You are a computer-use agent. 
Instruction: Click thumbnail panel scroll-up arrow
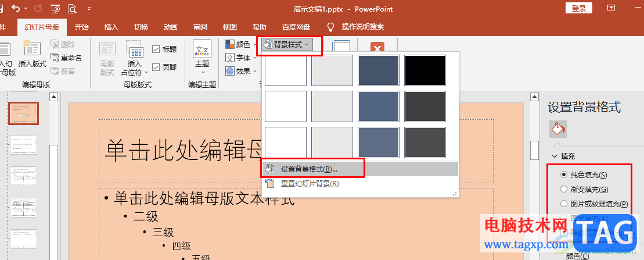(x=53, y=97)
